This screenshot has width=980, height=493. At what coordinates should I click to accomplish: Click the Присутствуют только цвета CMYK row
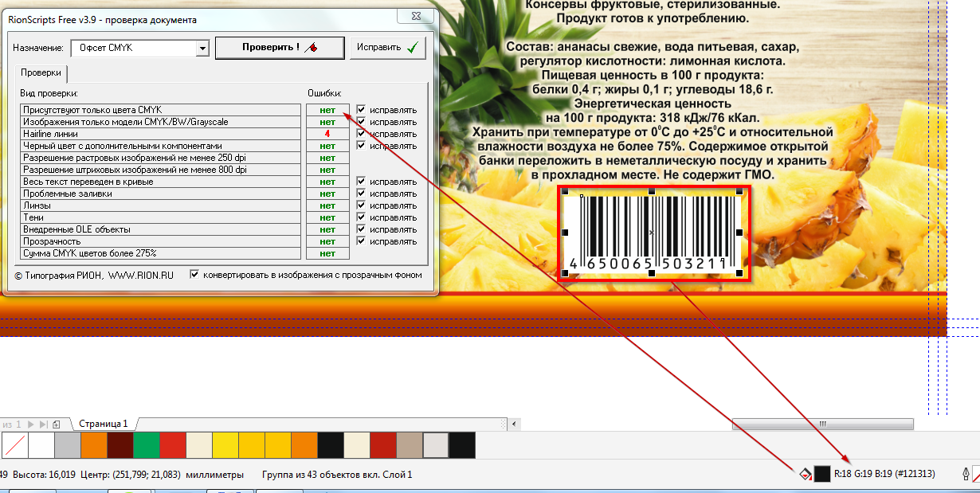(x=161, y=110)
